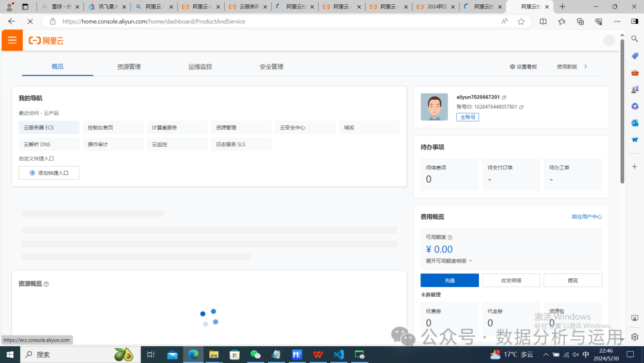Click the 优惠券 count card
This screenshot has width=644, height=363.
pyautogui.click(x=450, y=318)
